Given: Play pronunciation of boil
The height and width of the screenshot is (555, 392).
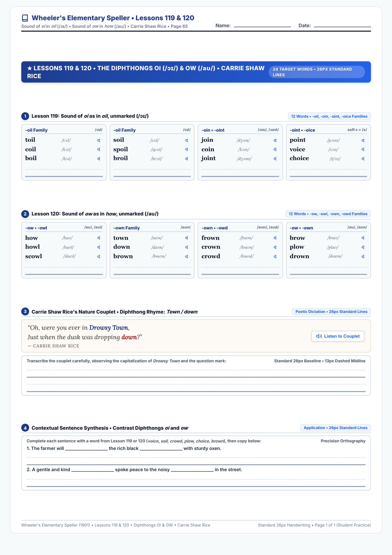Looking at the screenshot, I should [x=99, y=159].
